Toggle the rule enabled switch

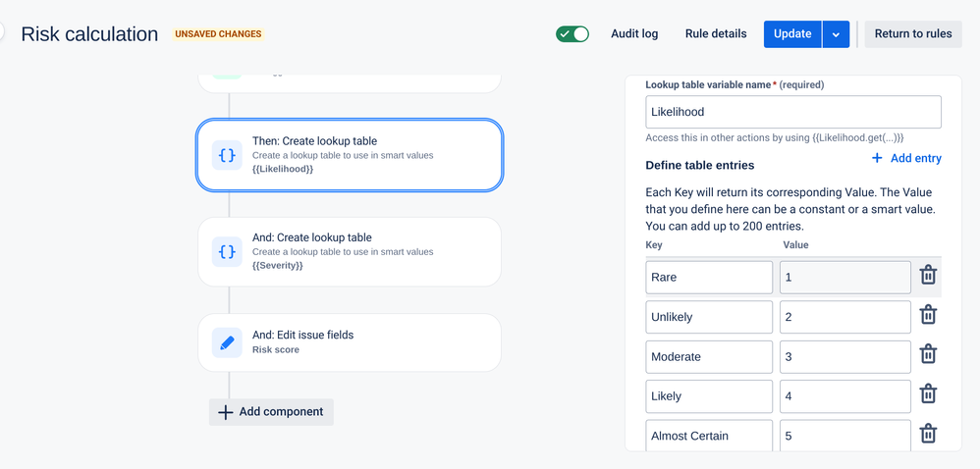pyautogui.click(x=572, y=34)
